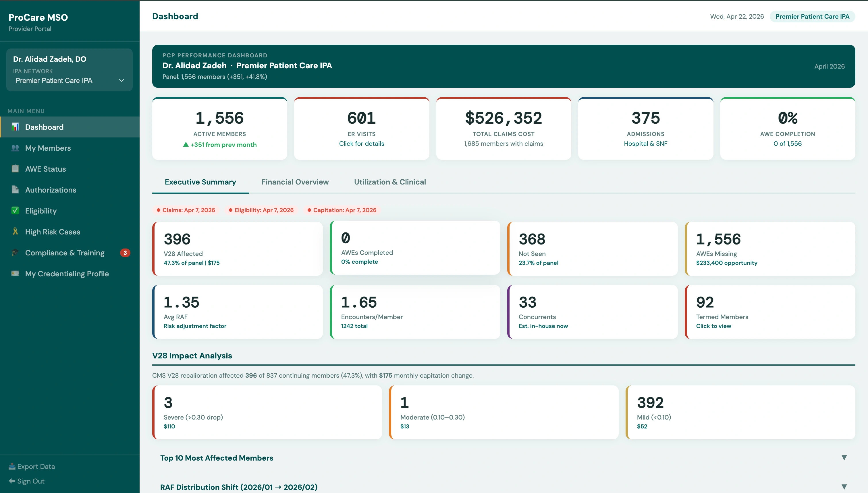Viewport: 868px width, 493px height.
Task: Open the Termed Members card
Action: pos(770,312)
